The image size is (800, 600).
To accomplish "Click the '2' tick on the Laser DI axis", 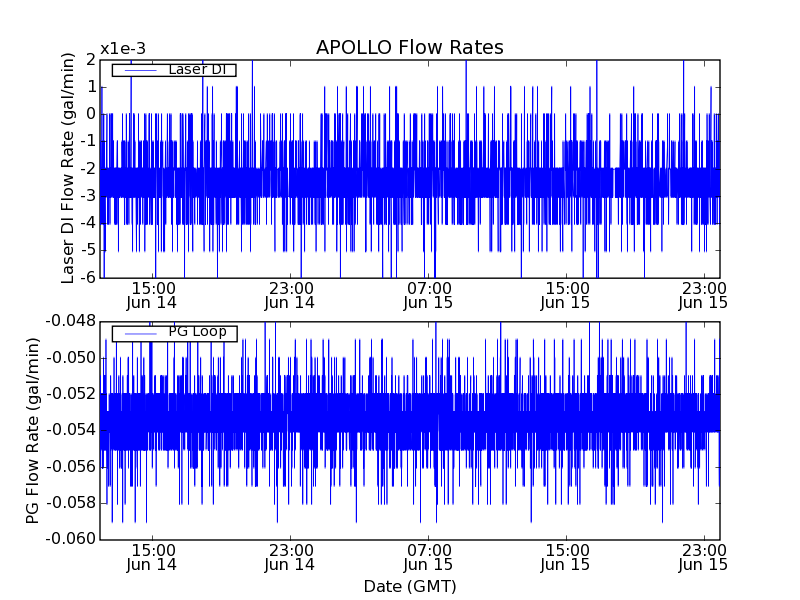I will point(91,60).
